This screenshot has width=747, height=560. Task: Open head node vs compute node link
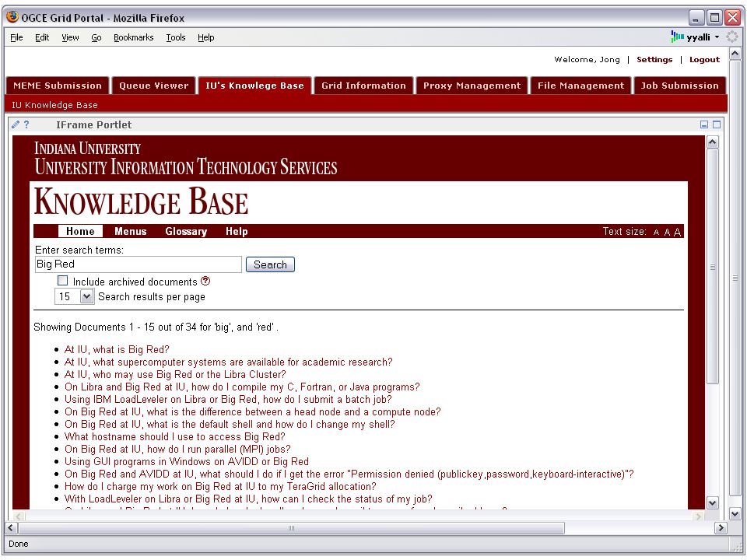(252, 411)
